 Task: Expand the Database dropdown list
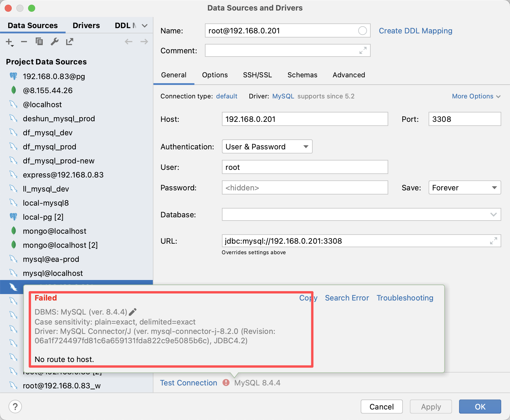point(493,215)
